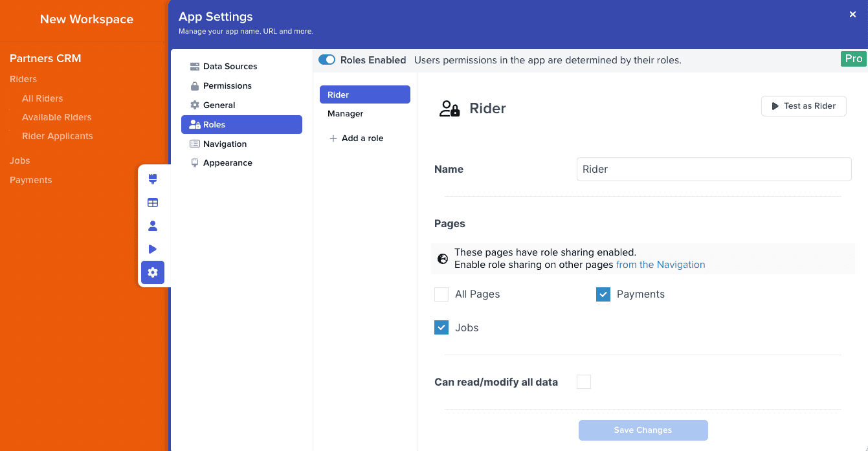Open Data Sources settings section
The width and height of the screenshot is (868, 451).
point(230,67)
